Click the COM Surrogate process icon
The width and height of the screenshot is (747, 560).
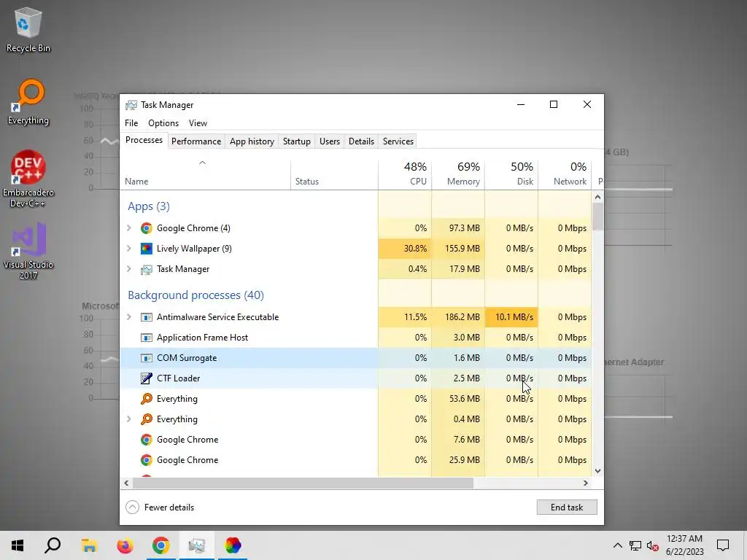click(146, 358)
